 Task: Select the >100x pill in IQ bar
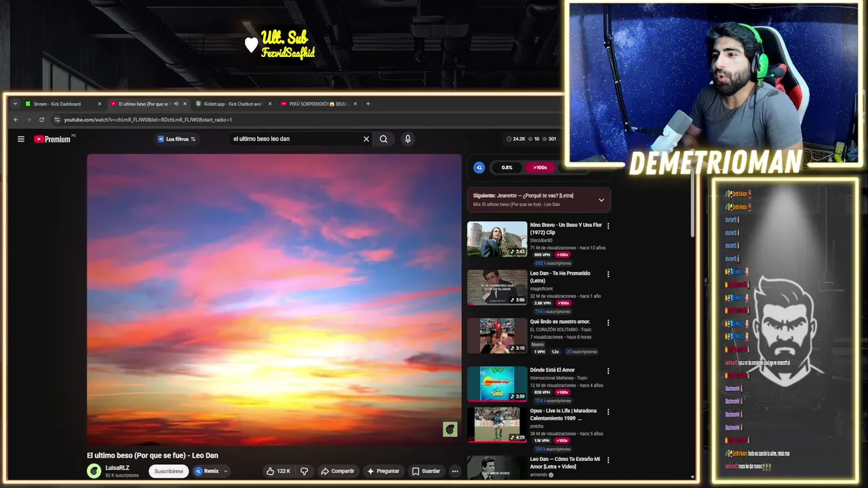540,167
